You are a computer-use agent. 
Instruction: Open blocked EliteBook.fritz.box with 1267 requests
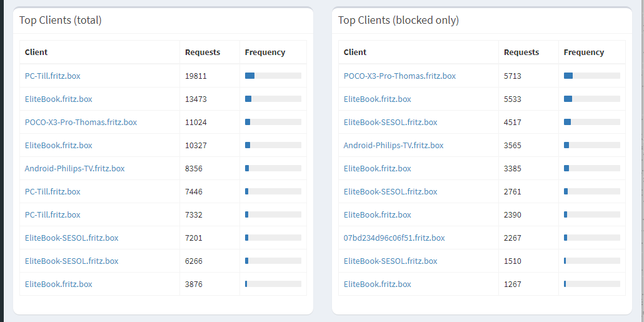point(377,284)
